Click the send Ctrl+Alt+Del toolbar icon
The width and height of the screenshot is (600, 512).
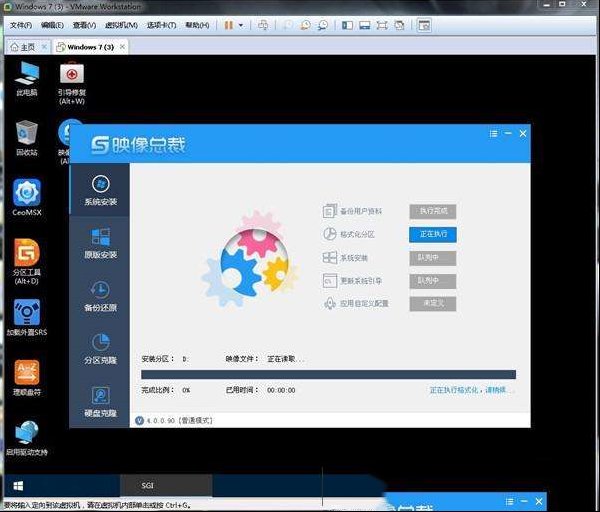pos(263,26)
